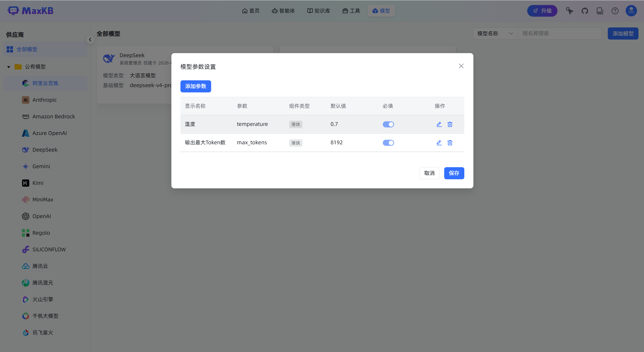
Task: Click the 温度 display name cell
Action: coord(190,124)
